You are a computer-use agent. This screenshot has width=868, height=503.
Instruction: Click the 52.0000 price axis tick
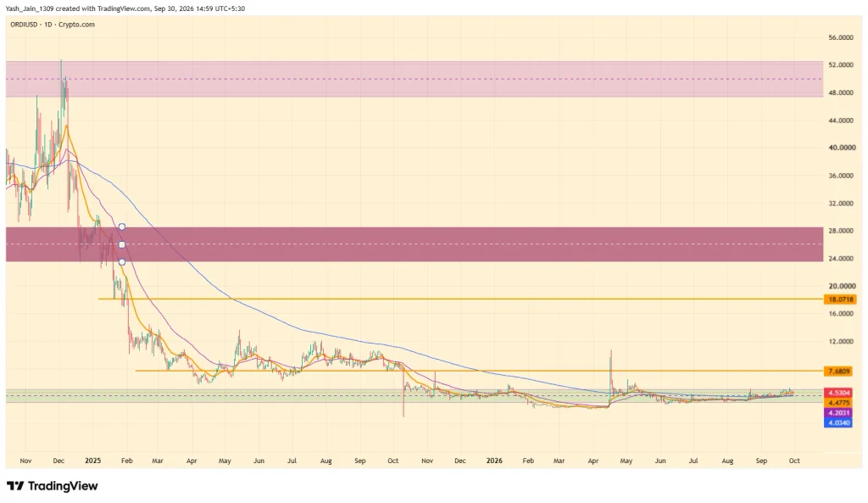840,64
